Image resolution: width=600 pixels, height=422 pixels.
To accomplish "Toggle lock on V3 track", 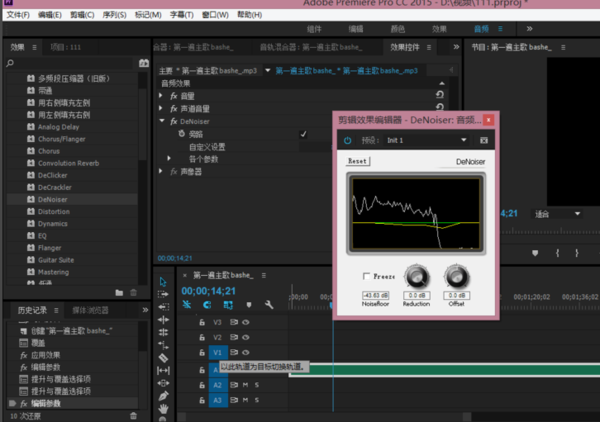I will coord(202,322).
